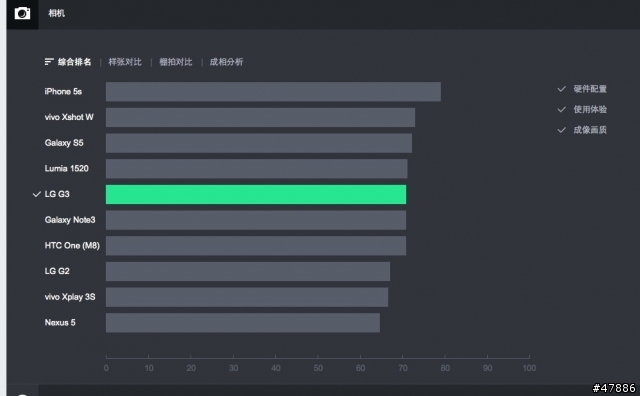Switch to the 样张对比 tab

125,62
